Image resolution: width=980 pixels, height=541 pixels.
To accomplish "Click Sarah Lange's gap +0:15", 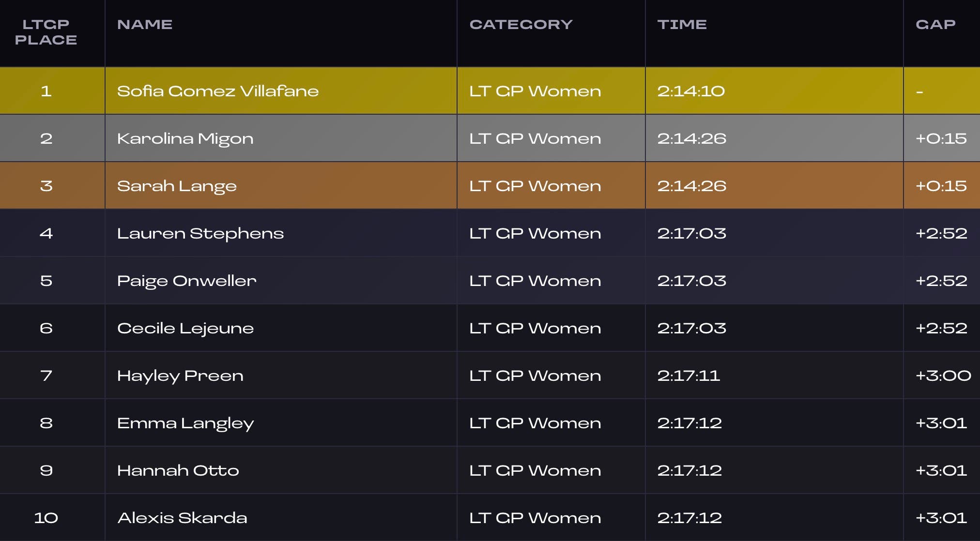I will (941, 186).
